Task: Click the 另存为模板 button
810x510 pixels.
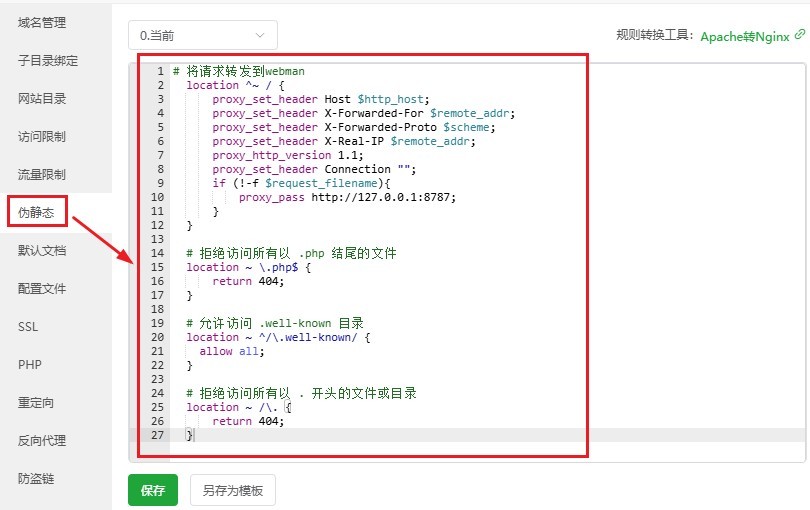Action: pos(232,490)
